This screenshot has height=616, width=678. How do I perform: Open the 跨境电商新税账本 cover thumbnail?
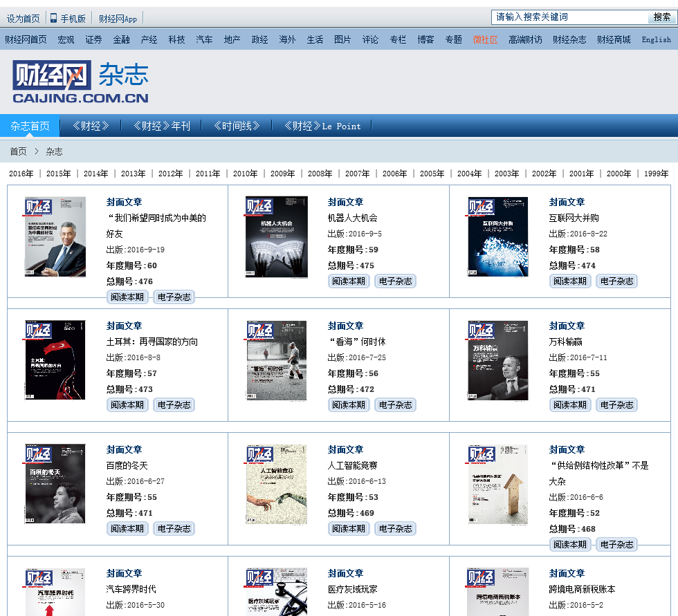click(497, 592)
